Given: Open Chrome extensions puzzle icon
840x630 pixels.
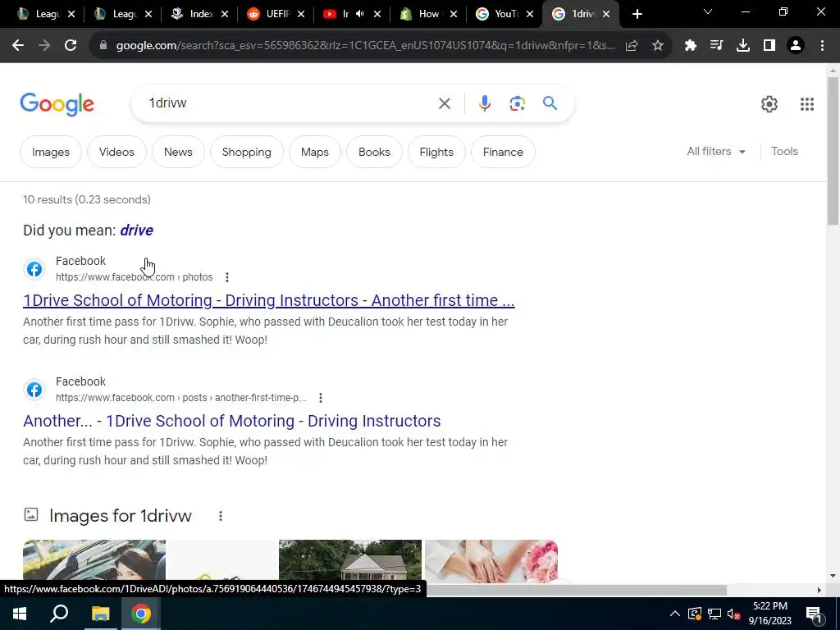Looking at the screenshot, I should click(x=691, y=46).
